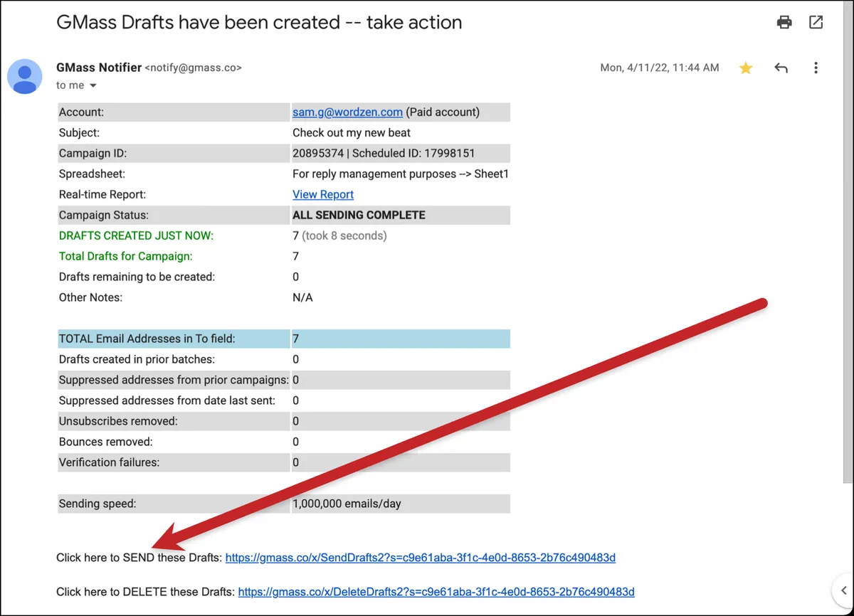Image resolution: width=854 pixels, height=616 pixels.
Task: Click the 'Real-time Report:' label
Action: [x=102, y=195]
